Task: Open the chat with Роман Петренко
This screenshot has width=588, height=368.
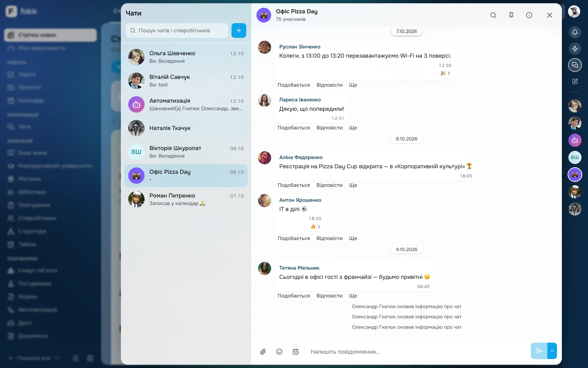Action: tap(186, 199)
